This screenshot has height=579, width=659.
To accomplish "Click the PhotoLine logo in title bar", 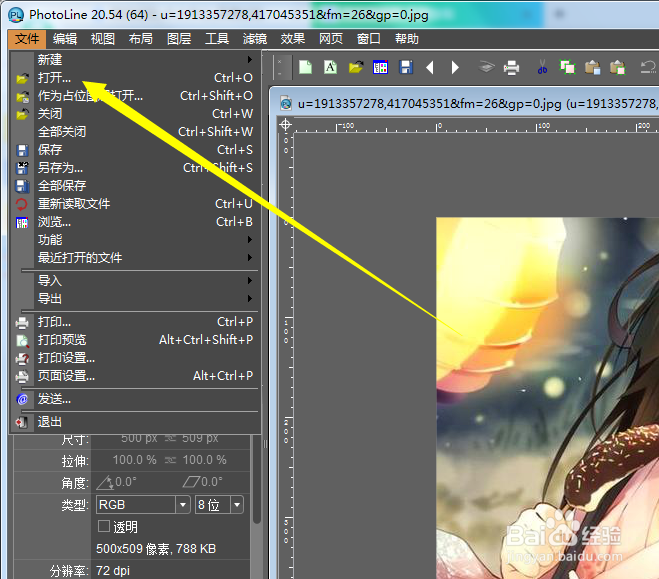I will [x=16, y=15].
